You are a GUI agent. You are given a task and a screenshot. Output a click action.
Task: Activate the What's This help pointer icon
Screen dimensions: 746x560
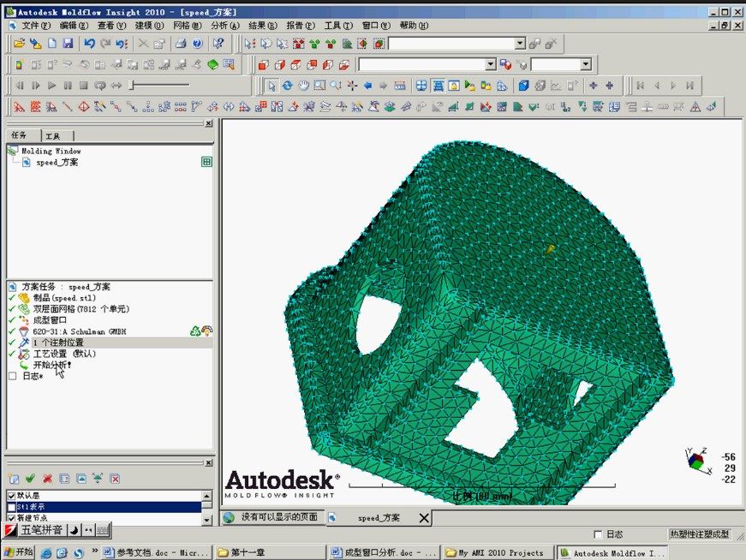point(218,44)
